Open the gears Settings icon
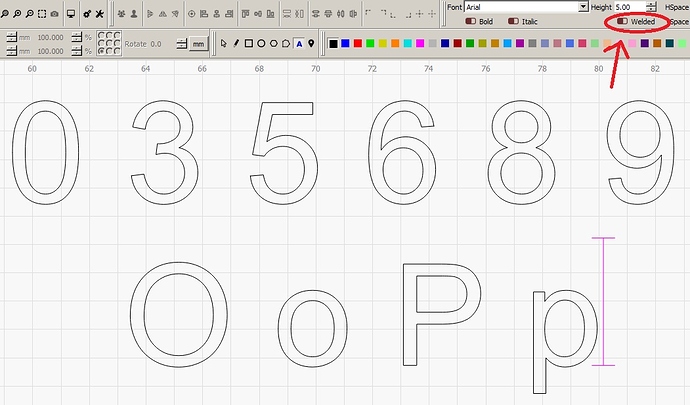The image size is (690, 405). [x=87, y=14]
